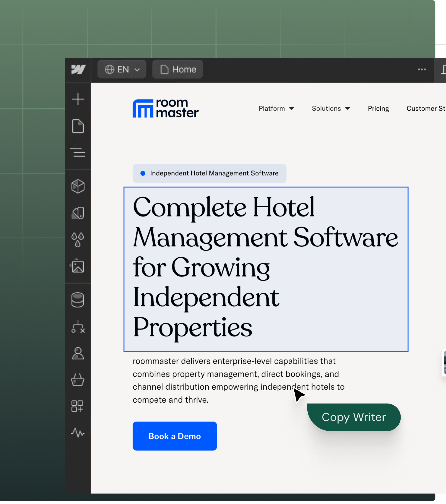Viewport: 446px width, 504px height.
Task: Open the site activity pulse panel
Action: point(78,433)
